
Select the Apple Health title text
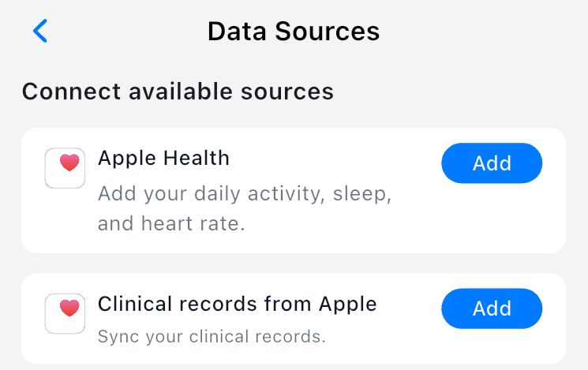163,159
